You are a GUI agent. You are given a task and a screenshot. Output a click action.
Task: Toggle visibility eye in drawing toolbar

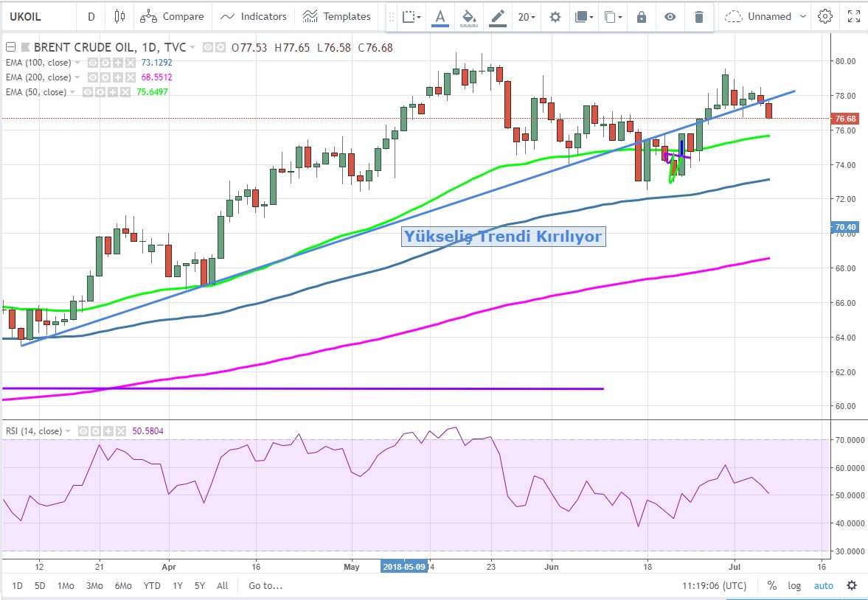pos(670,17)
